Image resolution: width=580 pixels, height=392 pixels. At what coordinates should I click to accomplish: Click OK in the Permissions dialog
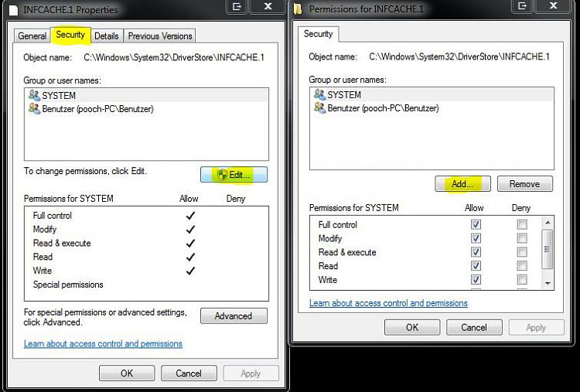point(412,327)
